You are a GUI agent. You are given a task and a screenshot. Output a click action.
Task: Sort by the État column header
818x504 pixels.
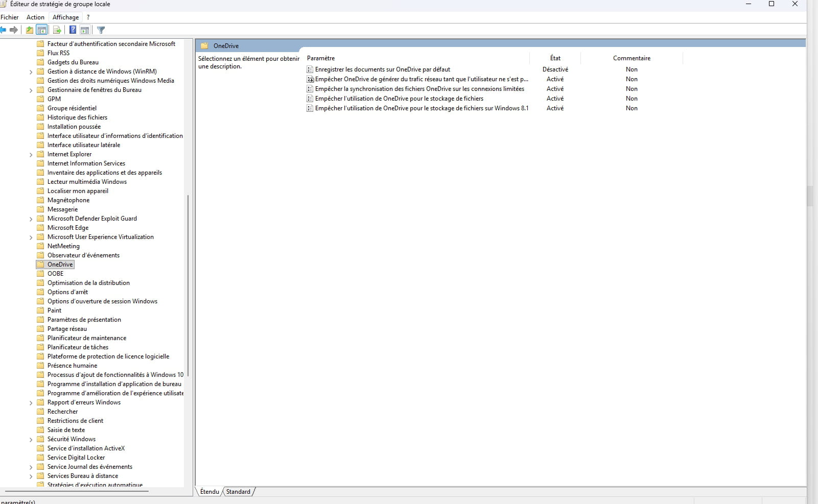tap(555, 58)
